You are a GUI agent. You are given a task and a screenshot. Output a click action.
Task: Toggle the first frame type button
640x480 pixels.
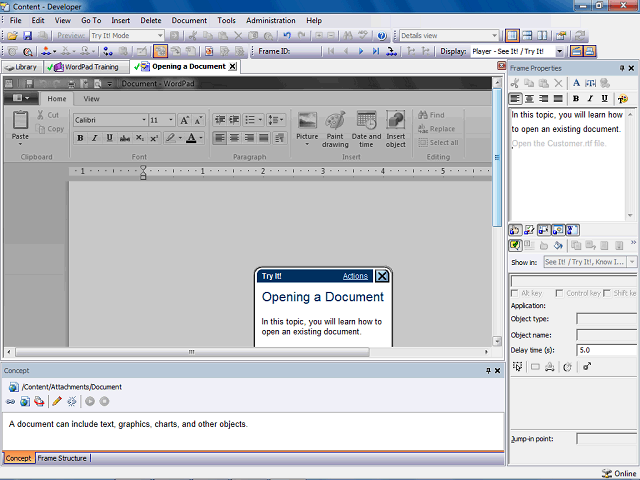click(515, 230)
